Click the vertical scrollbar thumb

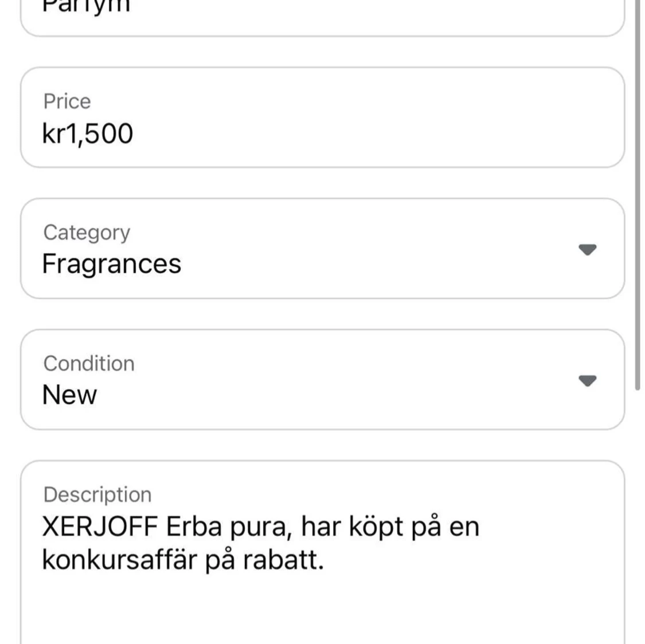coord(637,195)
